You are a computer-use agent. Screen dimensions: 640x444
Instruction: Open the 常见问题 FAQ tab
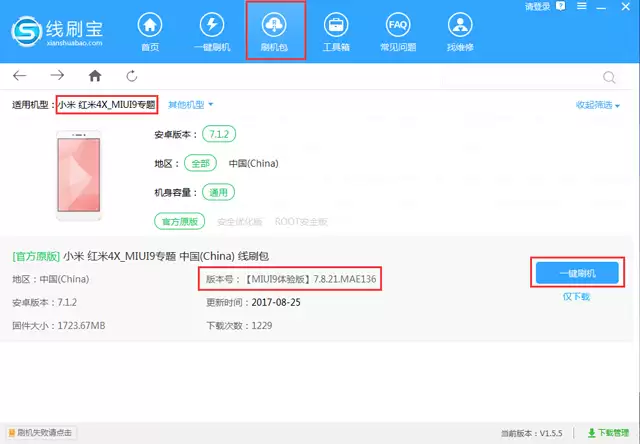398,32
